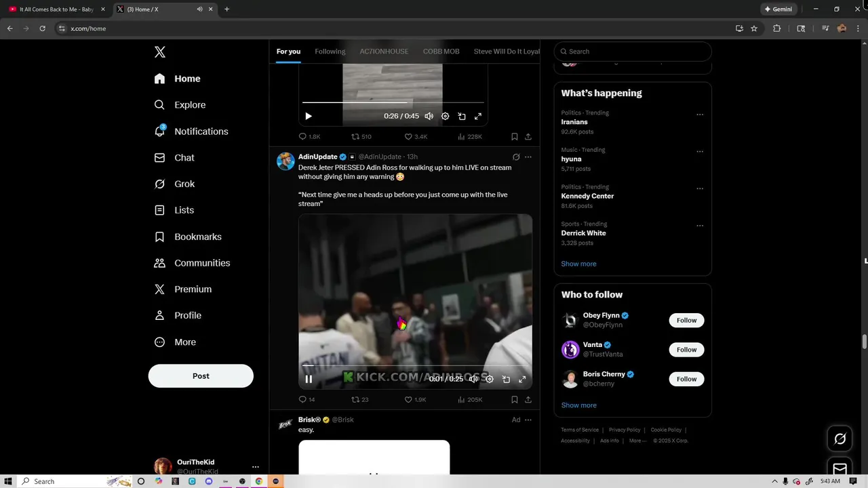Viewport: 868px width, 488px height.
Task: Open Lists in the sidebar
Action: [174, 210]
